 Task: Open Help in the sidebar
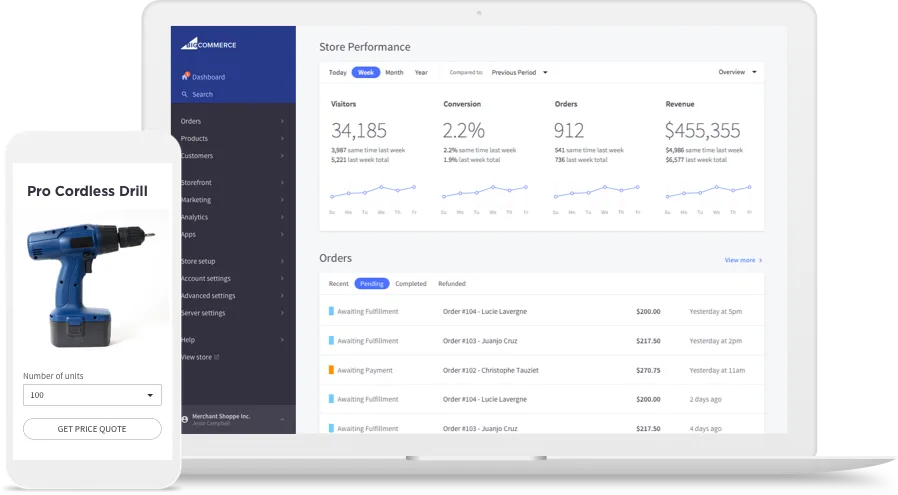(188, 340)
